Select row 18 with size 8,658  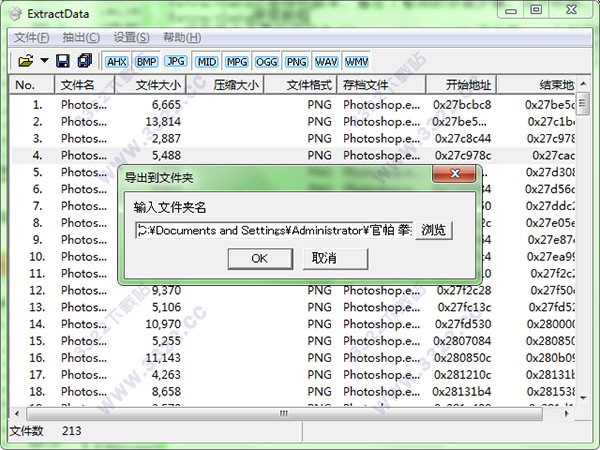click(x=293, y=391)
